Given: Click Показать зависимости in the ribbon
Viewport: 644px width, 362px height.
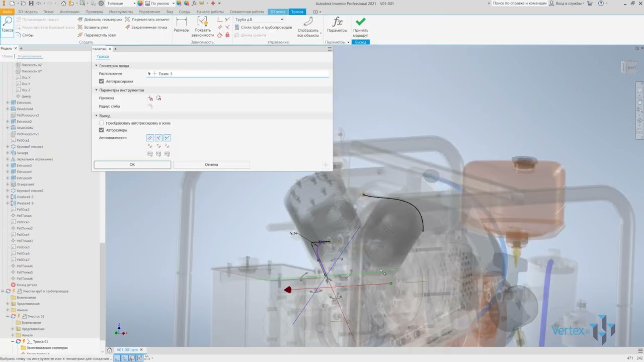Looking at the screenshot, I should pos(204,27).
